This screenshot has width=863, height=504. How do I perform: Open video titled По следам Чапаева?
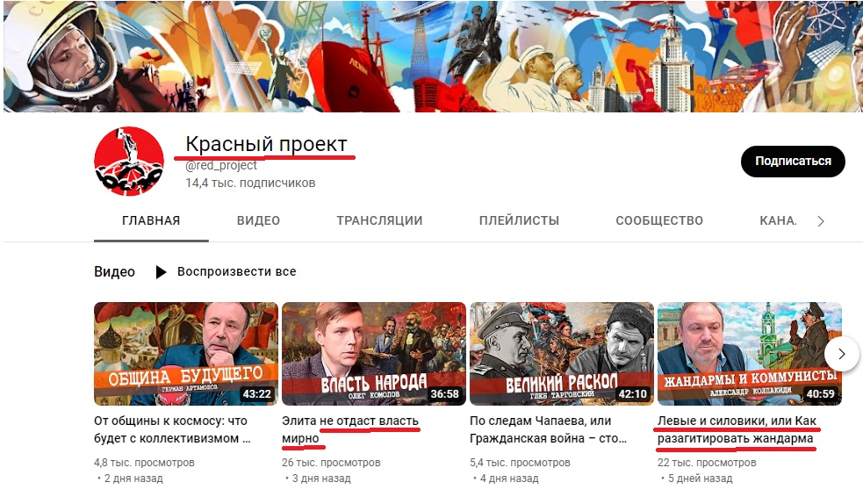548,429
